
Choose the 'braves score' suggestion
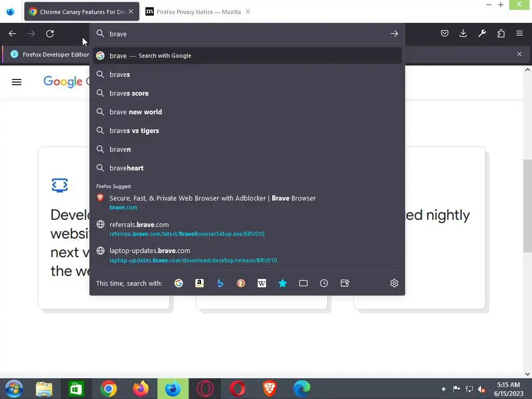247,93
